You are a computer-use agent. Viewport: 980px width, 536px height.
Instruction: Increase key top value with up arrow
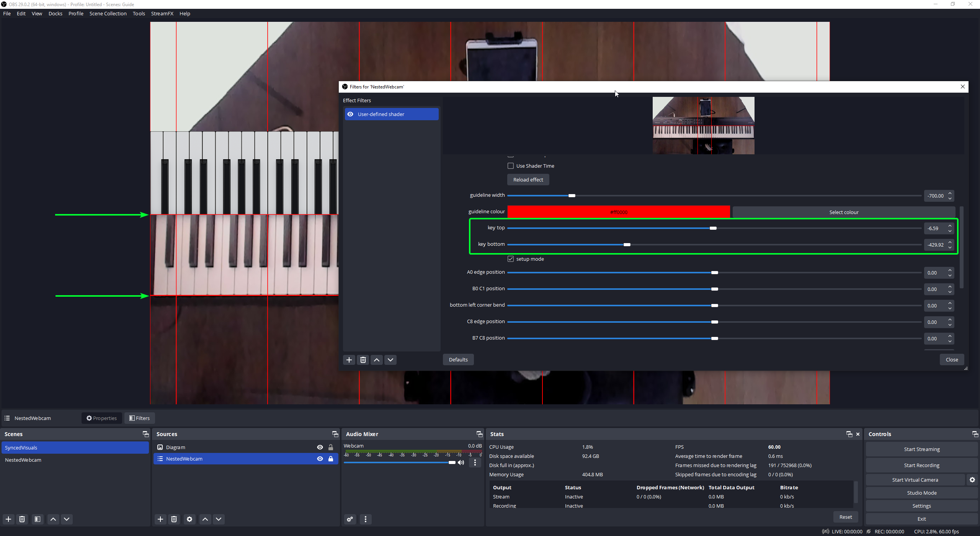pyautogui.click(x=950, y=226)
